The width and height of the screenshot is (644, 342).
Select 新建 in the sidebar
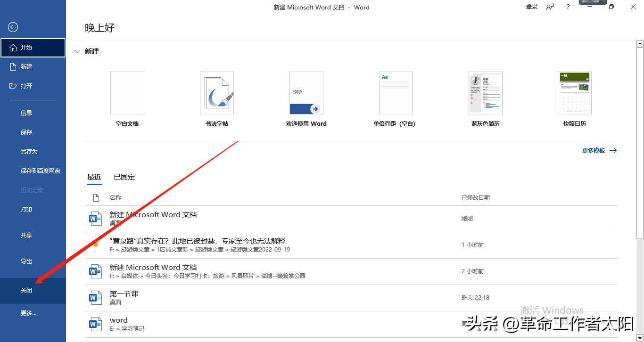pos(33,67)
